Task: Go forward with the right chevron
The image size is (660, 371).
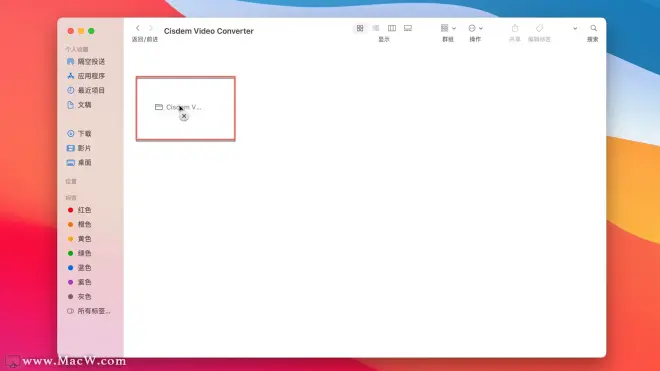Action: [151, 28]
